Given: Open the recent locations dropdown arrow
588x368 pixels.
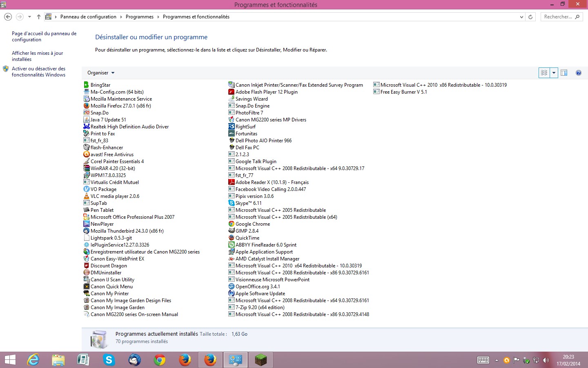Looking at the screenshot, I should (29, 17).
